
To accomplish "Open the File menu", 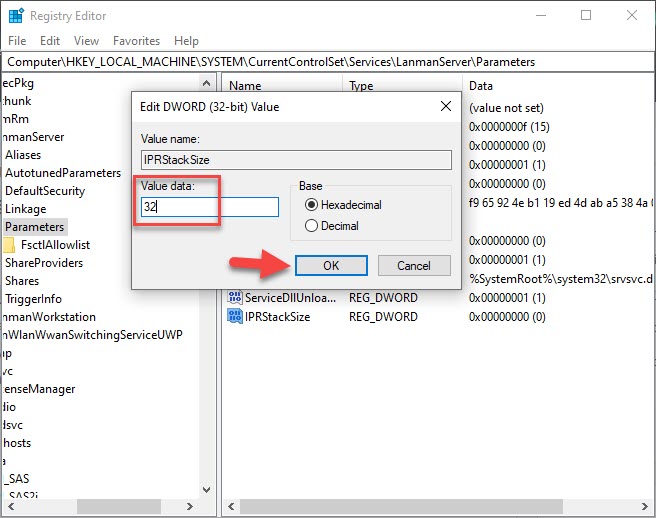I will 17,41.
